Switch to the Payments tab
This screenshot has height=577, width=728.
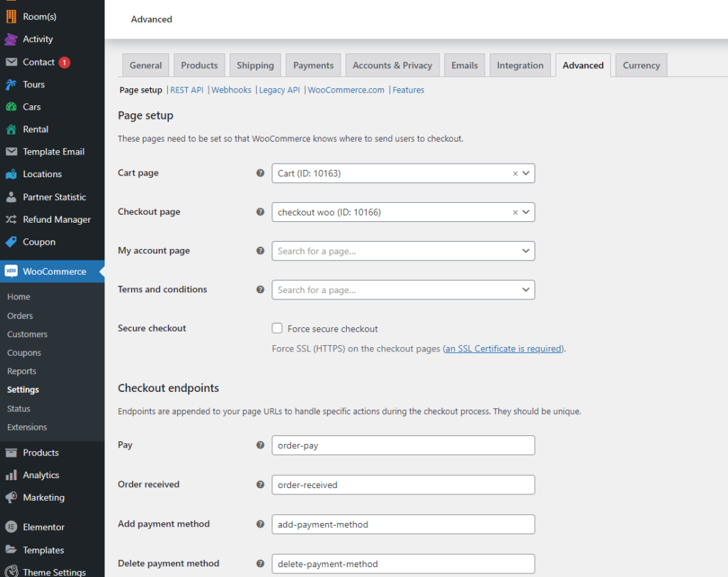[x=314, y=65]
